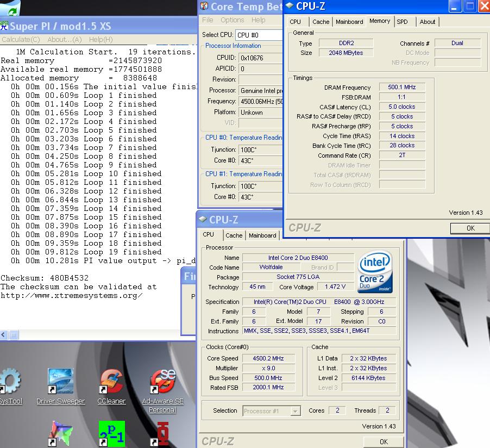The width and height of the screenshot is (490, 448).
Task: Click the Super PI horizontal scrollbar thumb
Action: pos(14,335)
